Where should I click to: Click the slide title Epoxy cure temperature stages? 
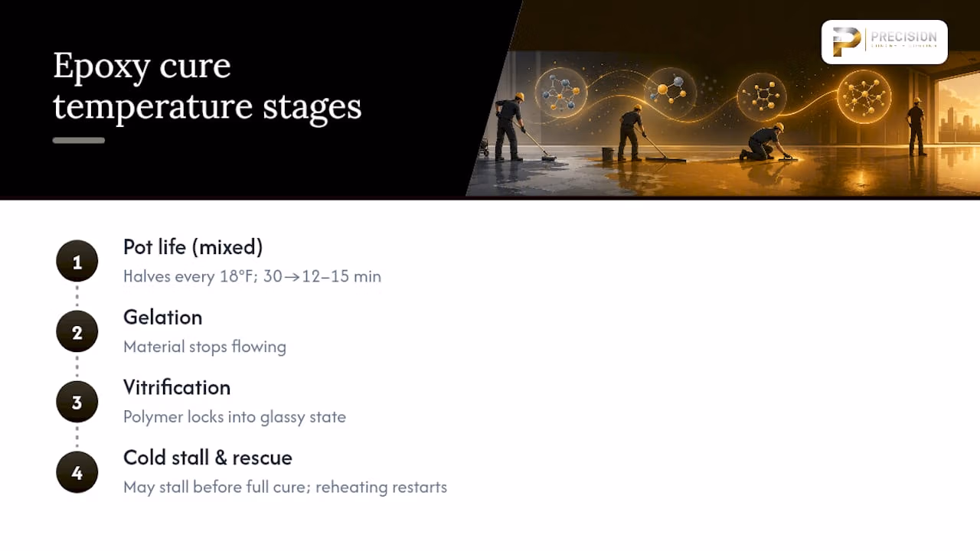[x=207, y=86]
